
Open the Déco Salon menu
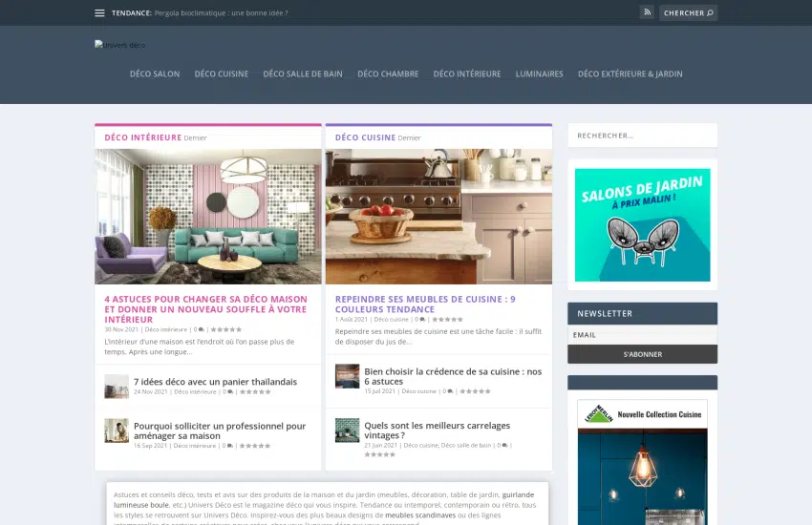click(155, 73)
